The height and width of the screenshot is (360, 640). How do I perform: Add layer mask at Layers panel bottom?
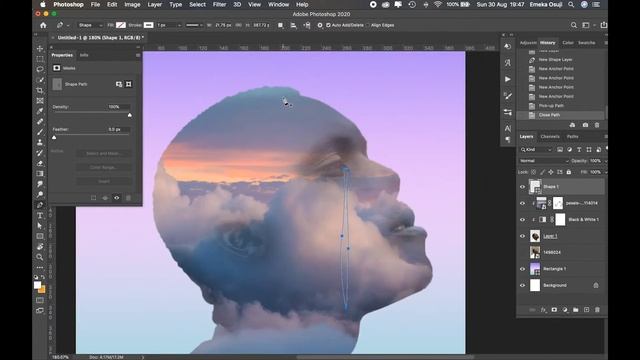554,310
